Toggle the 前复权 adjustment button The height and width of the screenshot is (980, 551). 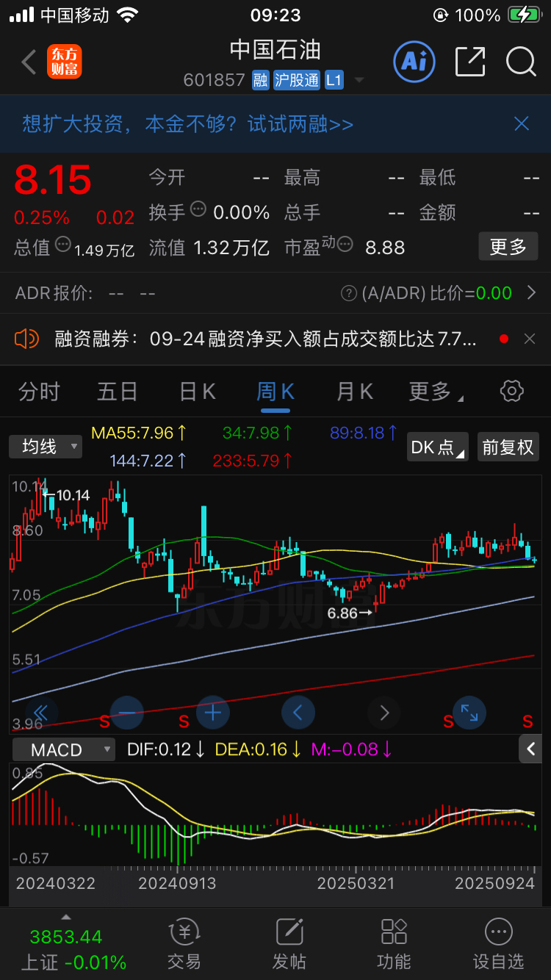[508, 447]
